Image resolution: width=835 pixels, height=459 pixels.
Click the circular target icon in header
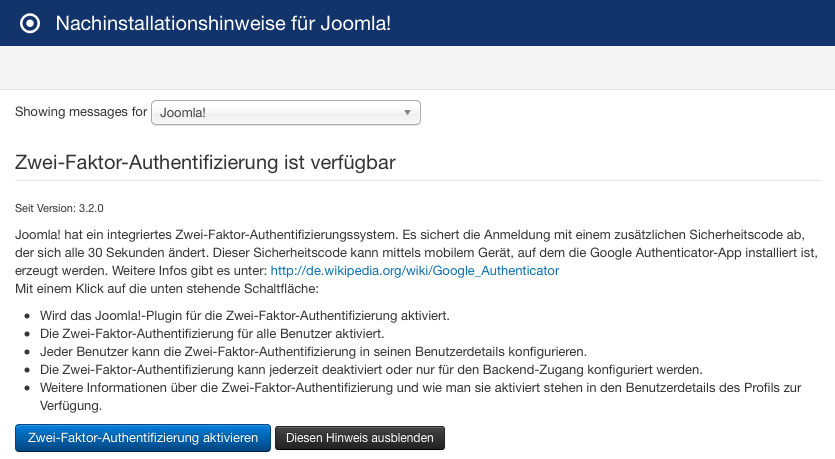[x=30, y=23]
